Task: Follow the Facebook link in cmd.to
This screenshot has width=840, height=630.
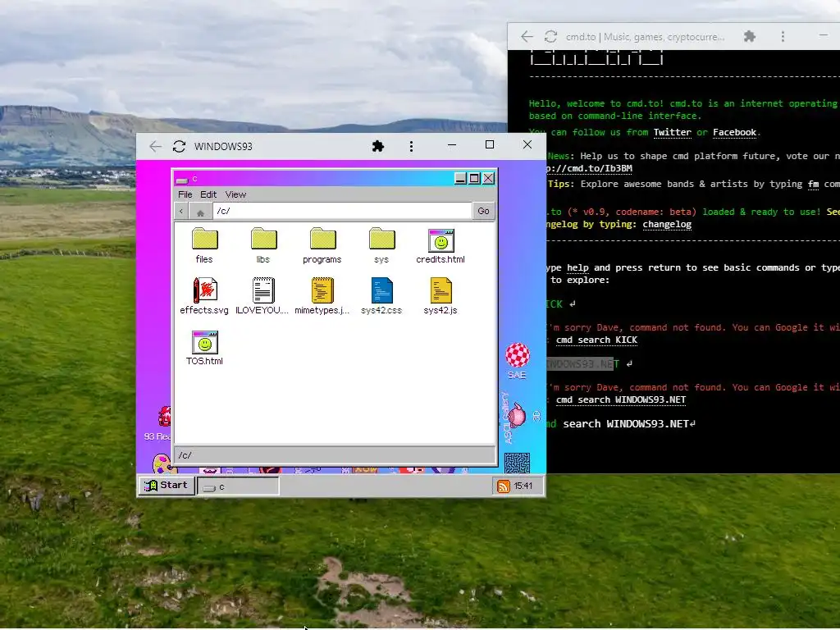Action: pos(734,132)
